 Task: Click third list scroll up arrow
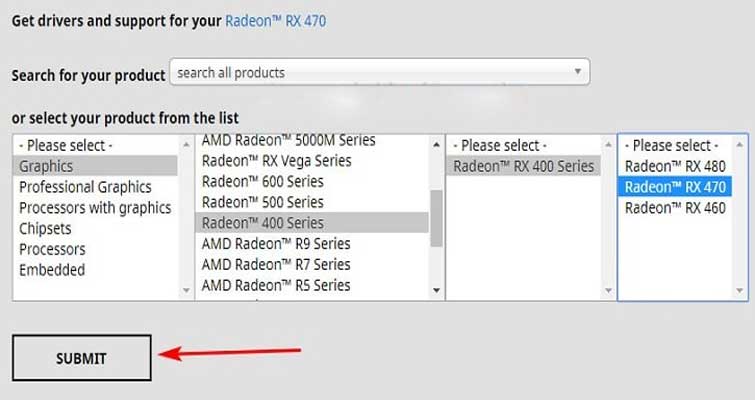pos(608,144)
